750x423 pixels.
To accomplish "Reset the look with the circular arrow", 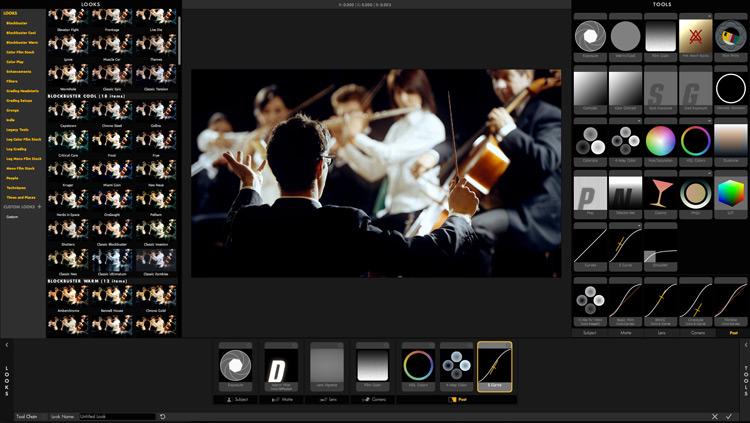I will [x=163, y=417].
